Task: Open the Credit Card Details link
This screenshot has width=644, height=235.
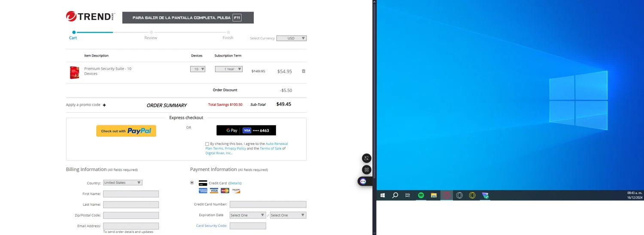Action: [235, 183]
